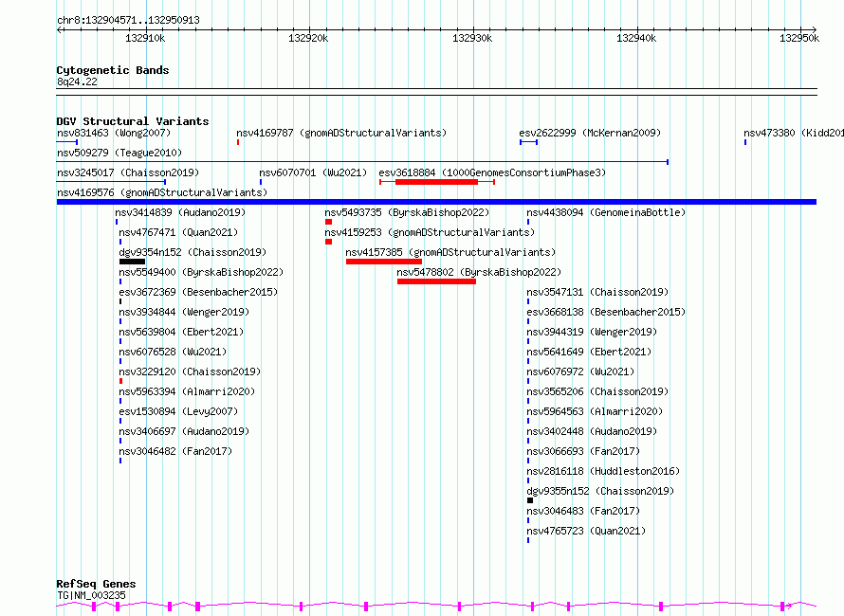Click the black bar under dgv9354n152
The width and height of the screenshot is (844, 616).
[x=132, y=262]
